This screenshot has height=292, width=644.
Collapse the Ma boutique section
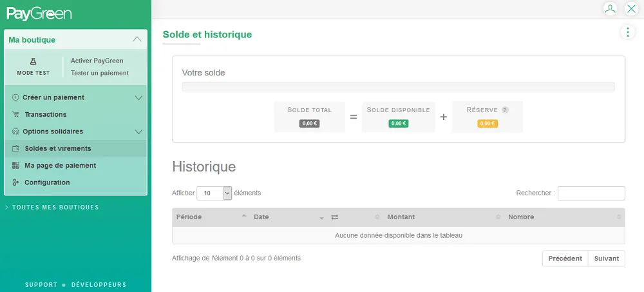pos(137,39)
